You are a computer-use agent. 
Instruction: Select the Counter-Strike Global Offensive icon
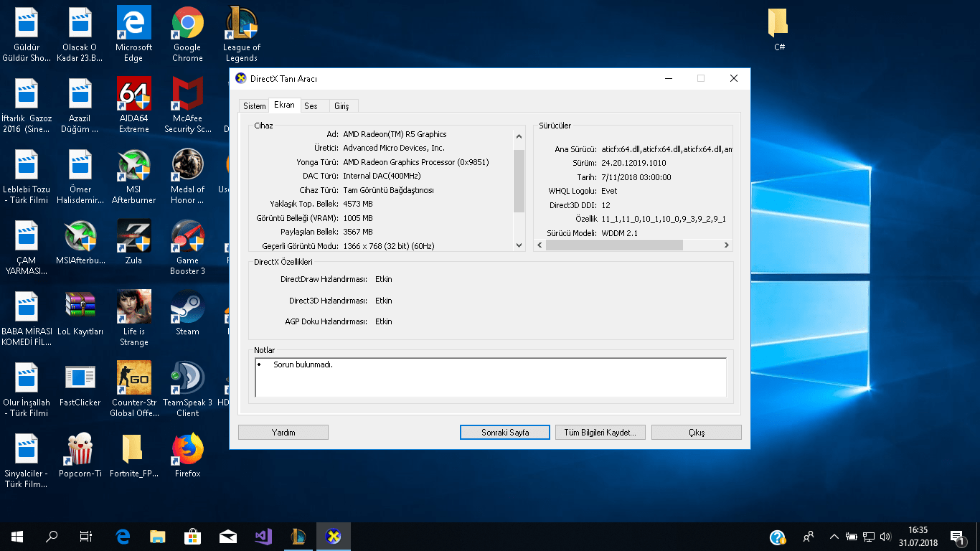pyautogui.click(x=133, y=379)
